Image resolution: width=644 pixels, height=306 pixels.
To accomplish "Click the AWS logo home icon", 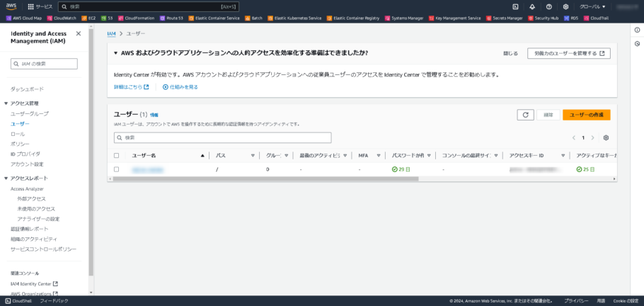I will [11, 6].
